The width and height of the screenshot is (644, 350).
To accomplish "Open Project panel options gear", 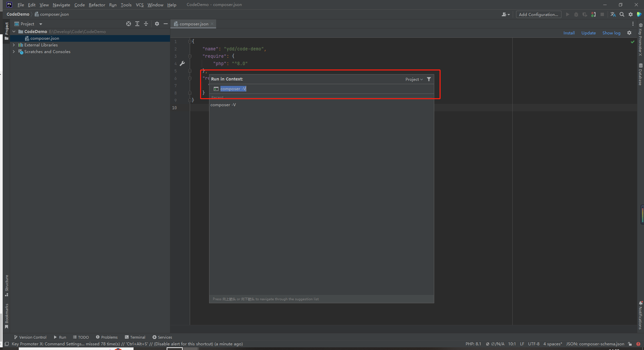I will (157, 24).
